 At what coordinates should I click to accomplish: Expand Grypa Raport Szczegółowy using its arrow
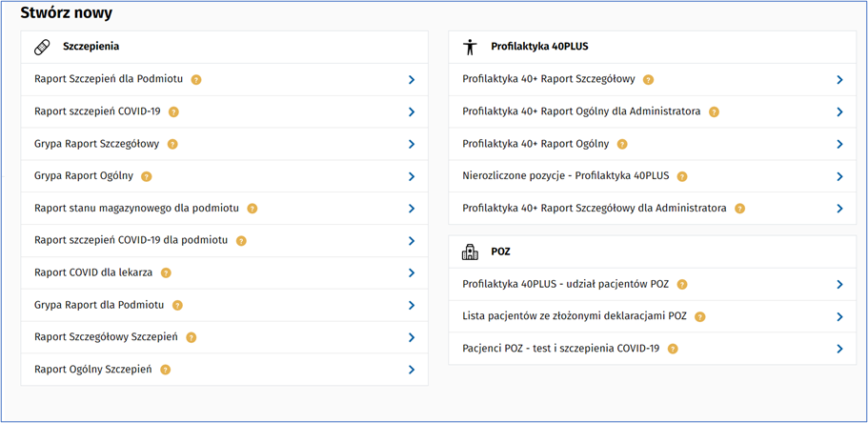(411, 144)
